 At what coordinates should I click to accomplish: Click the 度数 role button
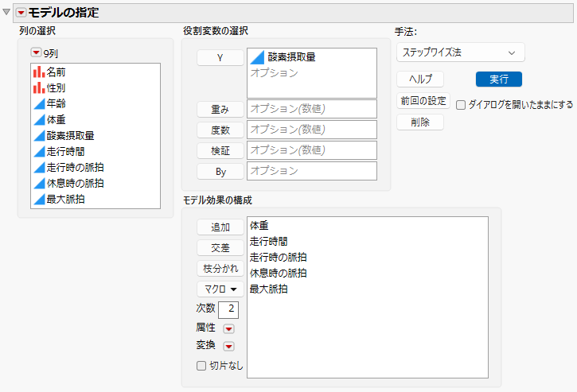click(220, 130)
